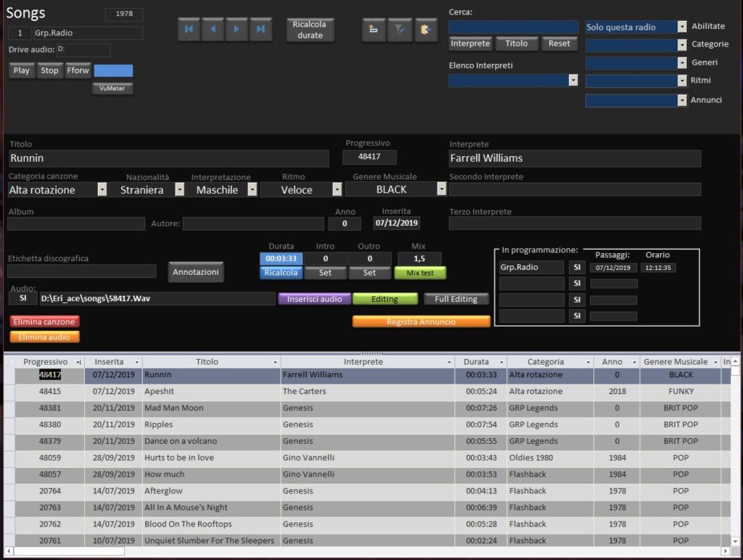Viewport: 743px width, 560px height.
Task: Click the Album input field
Action: click(76, 223)
